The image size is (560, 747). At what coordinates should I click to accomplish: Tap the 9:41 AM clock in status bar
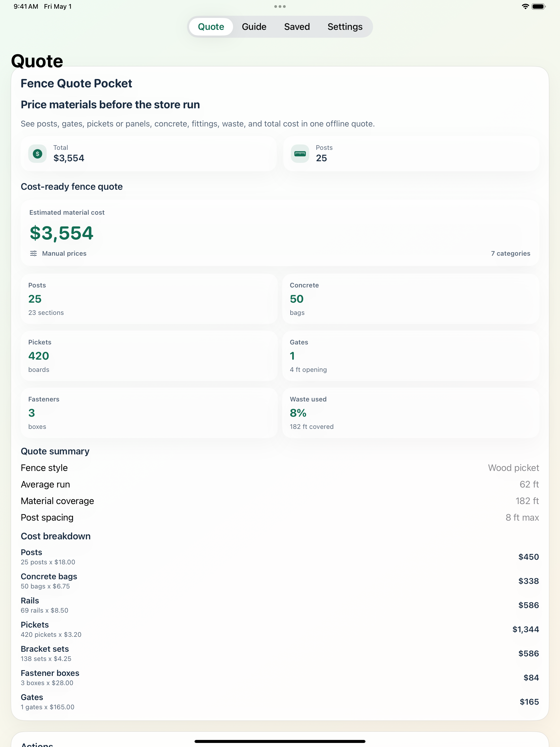tap(26, 7)
